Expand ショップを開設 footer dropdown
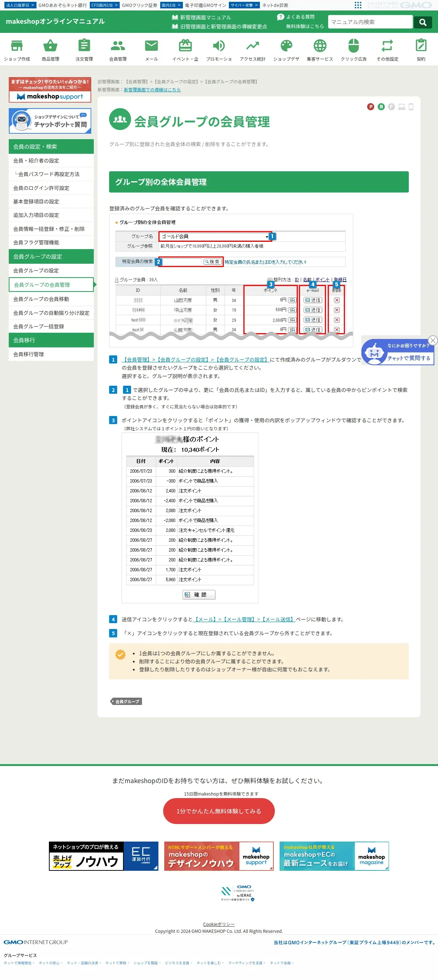Image resolution: width=438 pixels, height=980 pixels. (147, 963)
